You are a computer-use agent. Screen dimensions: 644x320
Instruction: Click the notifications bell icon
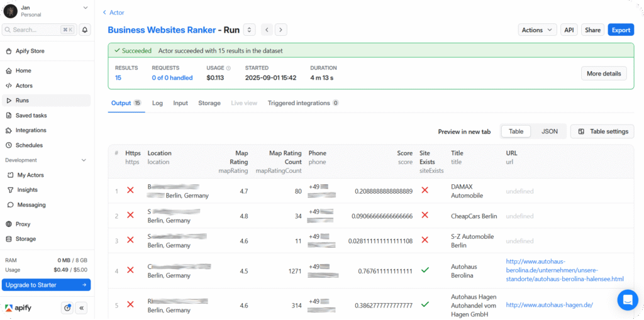(84, 30)
